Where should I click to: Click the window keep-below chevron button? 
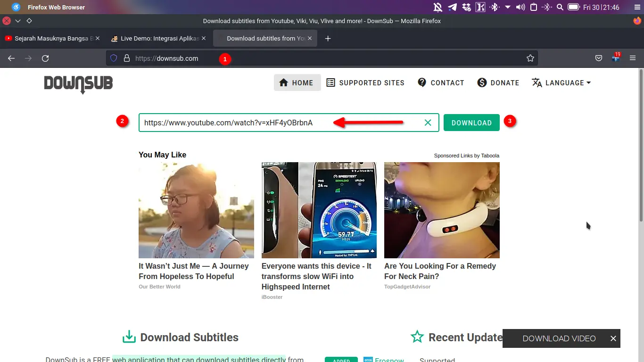coord(18,21)
